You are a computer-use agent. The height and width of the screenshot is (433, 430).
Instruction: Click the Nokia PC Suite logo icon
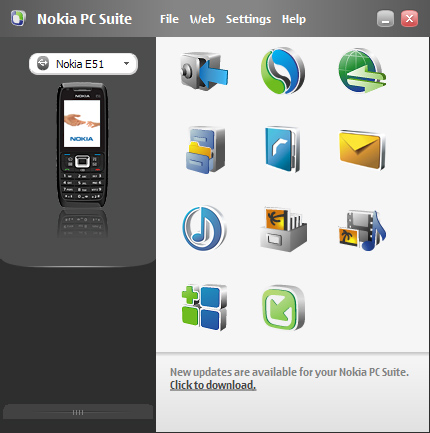(18, 19)
